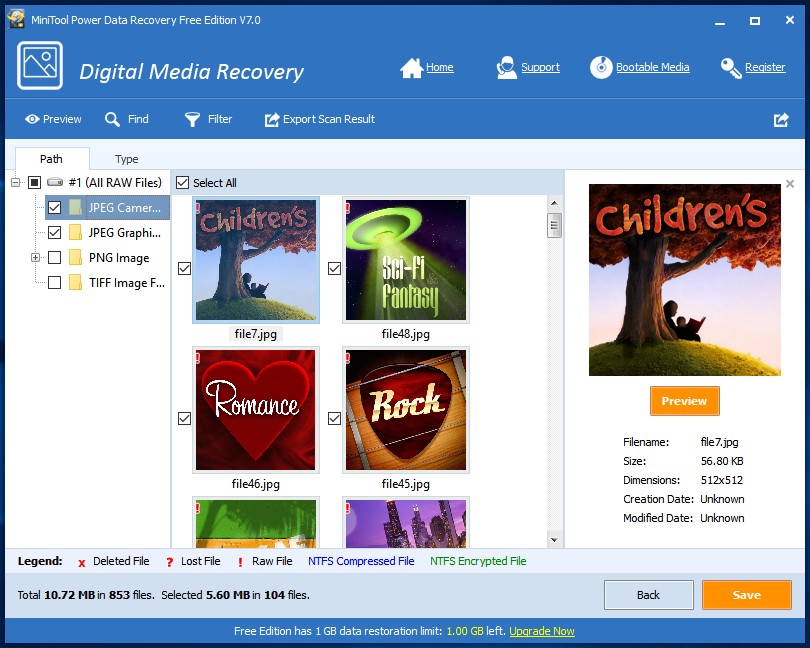The height and width of the screenshot is (648, 810).
Task: Click the Filter funnel icon
Action: [192, 119]
